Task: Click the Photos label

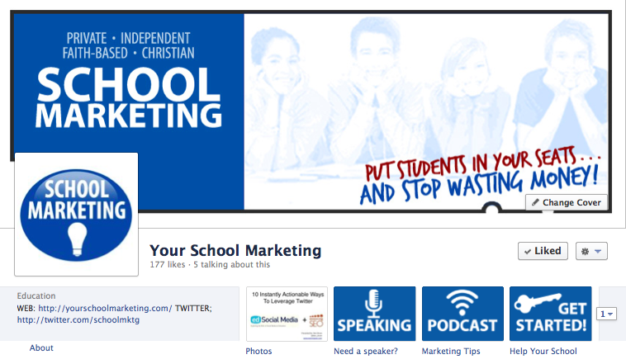Action: [x=258, y=352]
